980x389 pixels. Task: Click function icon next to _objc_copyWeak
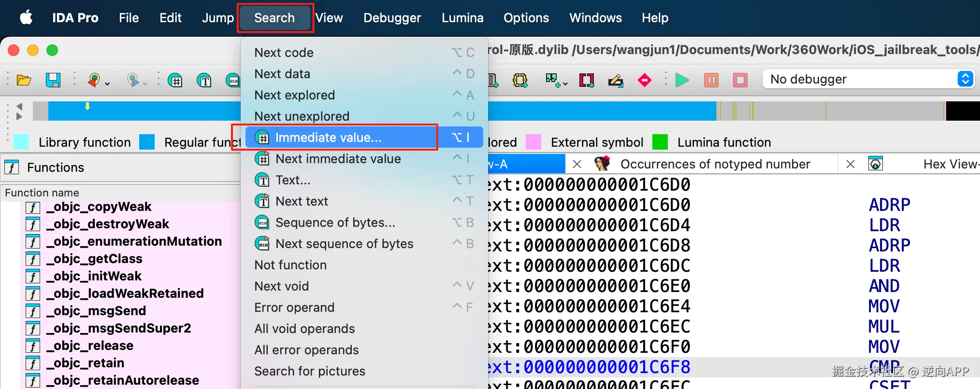pos(33,207)
